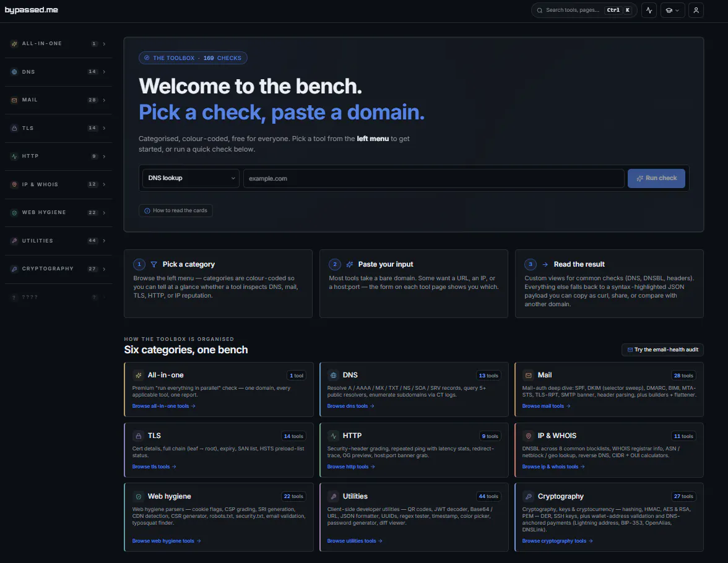This screenshot has height=563, width=728.
Task: Click the user account icon
Action: [696, 11]
